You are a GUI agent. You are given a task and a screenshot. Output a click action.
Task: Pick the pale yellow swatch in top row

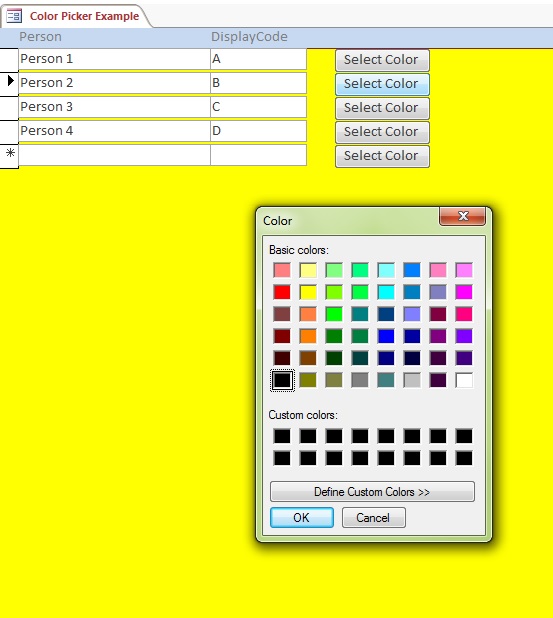pyautogui.click(x=308, y=270)
